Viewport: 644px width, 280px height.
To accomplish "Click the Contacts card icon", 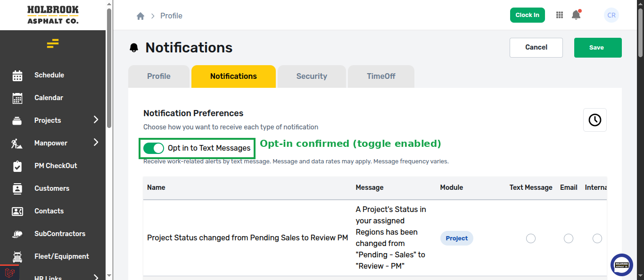I will (x=17, y=211).
